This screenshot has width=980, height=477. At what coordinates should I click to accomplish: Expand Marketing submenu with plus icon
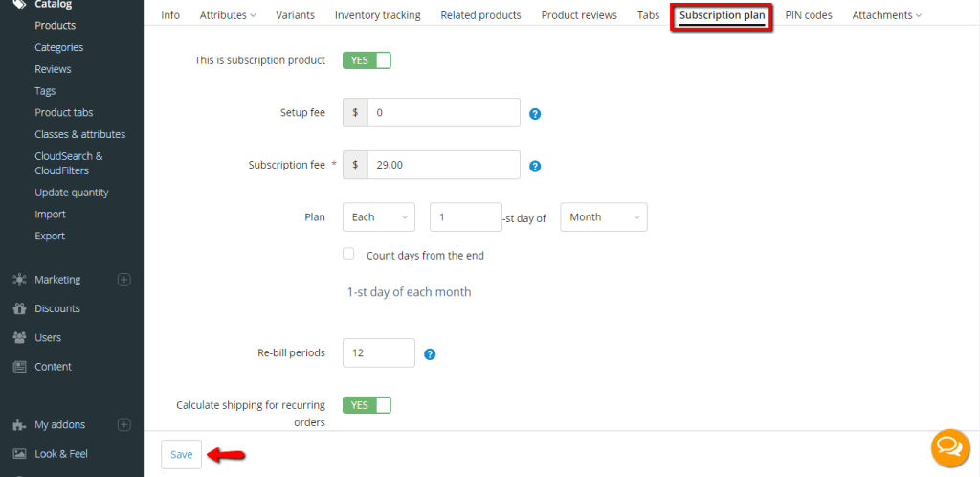[x=124, y=280]
